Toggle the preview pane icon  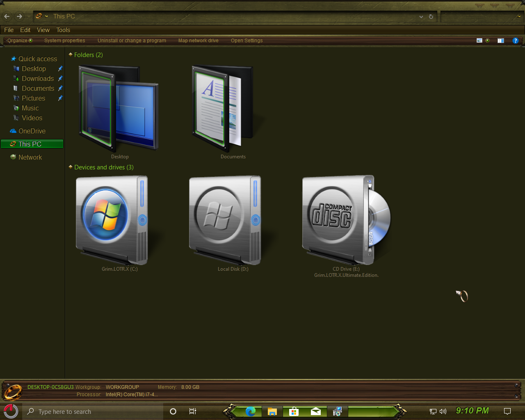tap(501, 41)
